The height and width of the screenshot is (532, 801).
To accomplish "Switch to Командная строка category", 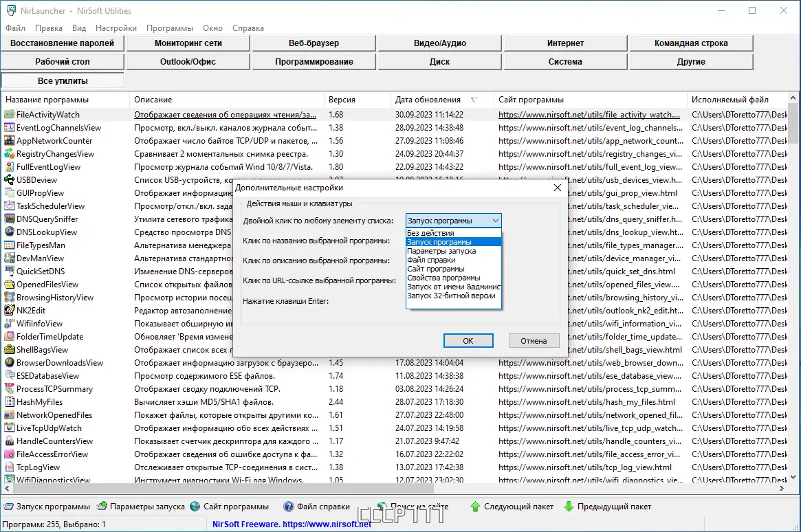I will (691, 43).
